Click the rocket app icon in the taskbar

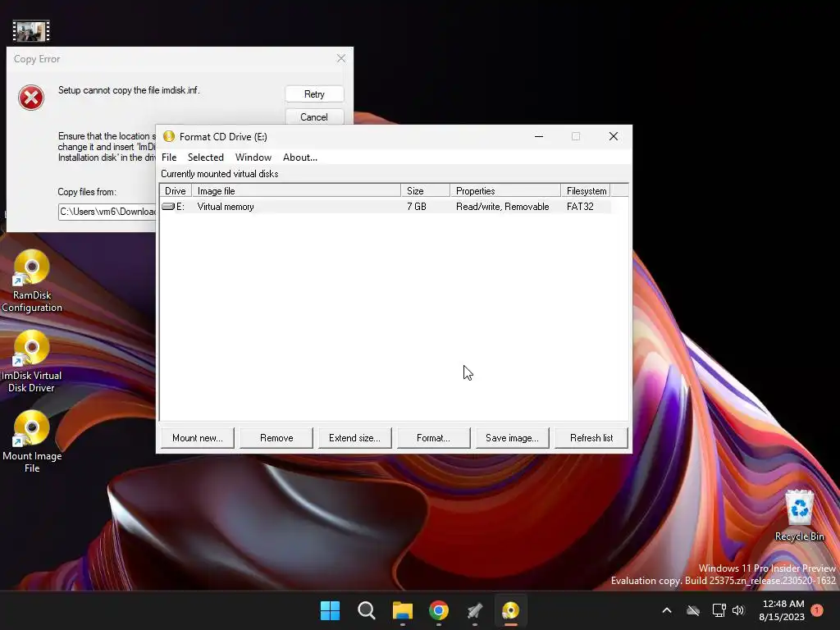[475, 610]
